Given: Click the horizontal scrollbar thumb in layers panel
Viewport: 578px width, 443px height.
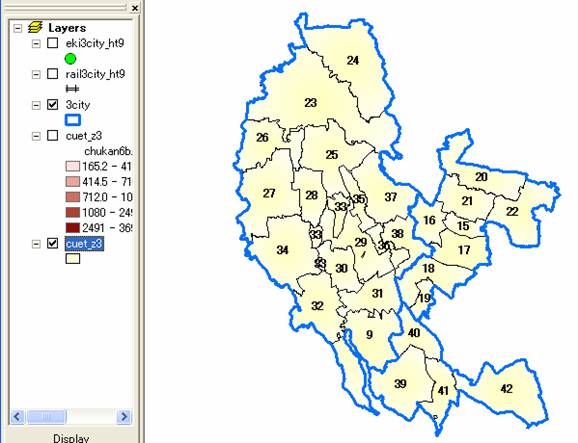Looking at the screenshot, I should click(47, 417).
